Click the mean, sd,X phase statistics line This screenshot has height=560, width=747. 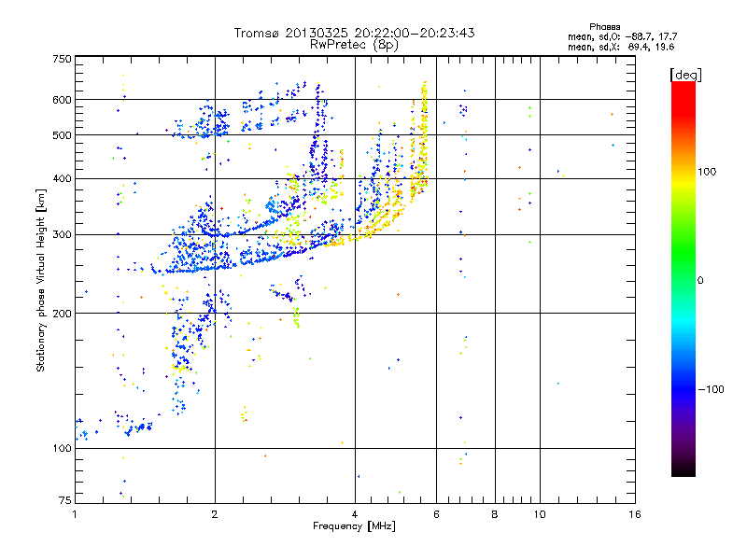pyautogui.click(x=621, y=47)
